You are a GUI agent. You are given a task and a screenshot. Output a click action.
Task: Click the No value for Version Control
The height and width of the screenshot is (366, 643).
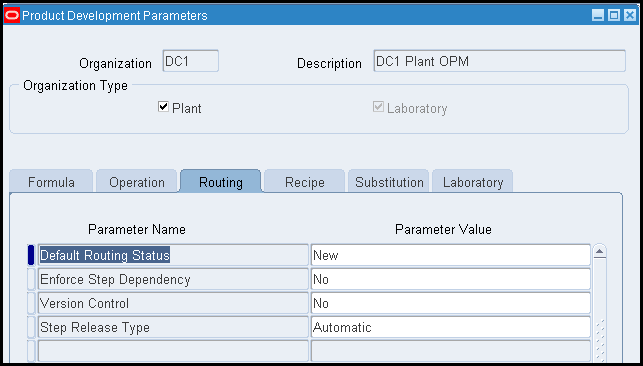451,303
